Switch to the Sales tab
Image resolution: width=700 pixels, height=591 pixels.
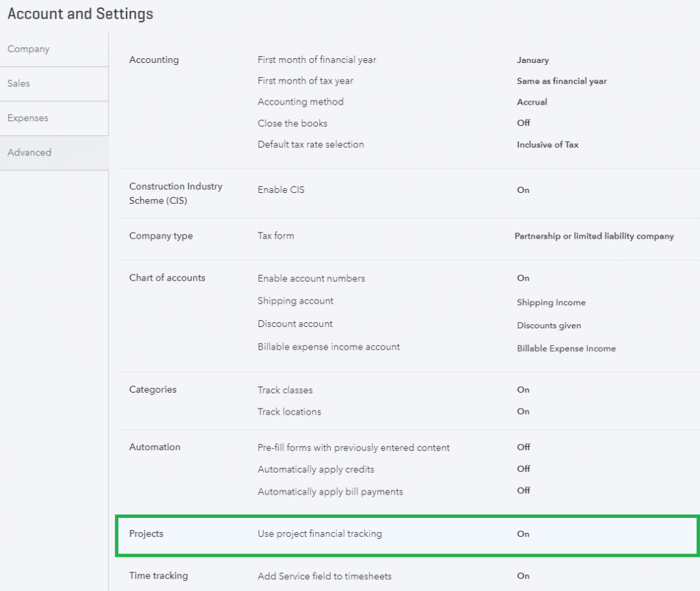point(53,83)
